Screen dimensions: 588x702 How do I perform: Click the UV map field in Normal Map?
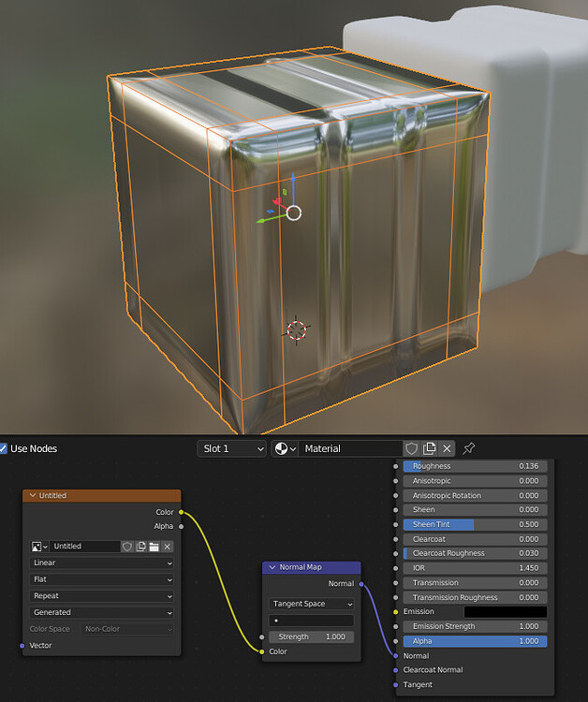click(312, 621)
